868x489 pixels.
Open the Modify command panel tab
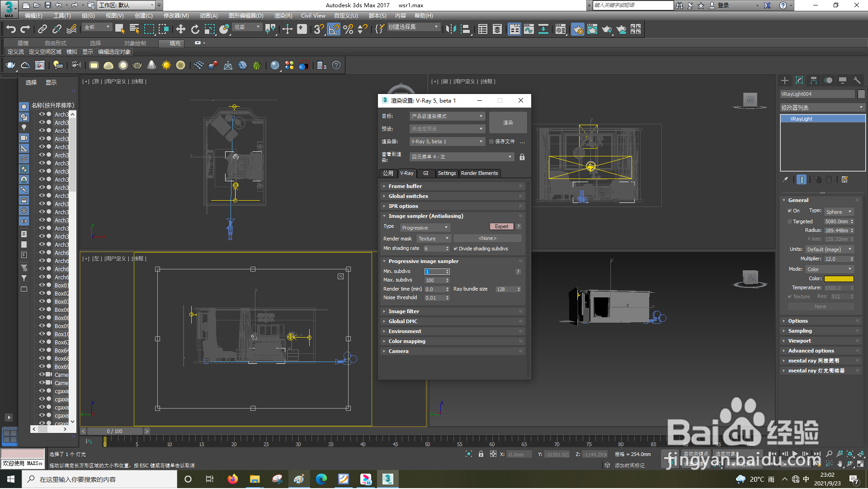[799, 80]
